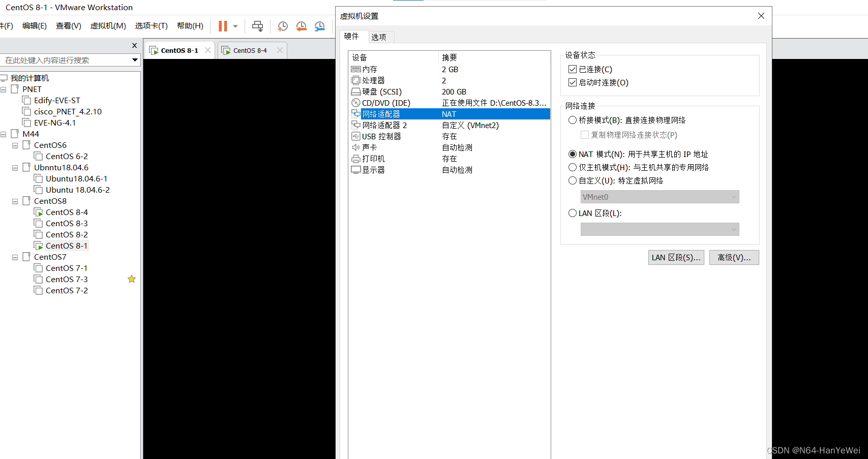868x459 pixels.
Task: Select the 内存 memory device entry
Action: coord(370,69)
